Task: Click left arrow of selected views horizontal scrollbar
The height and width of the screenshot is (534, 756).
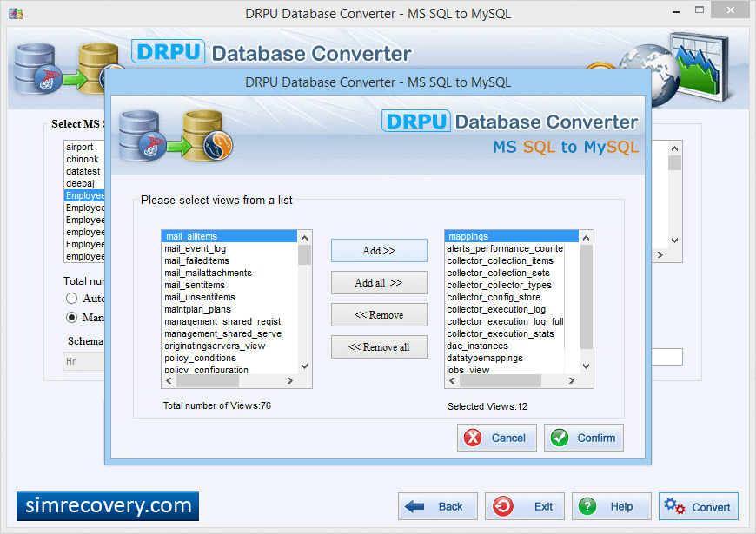Action: [452, 380]
